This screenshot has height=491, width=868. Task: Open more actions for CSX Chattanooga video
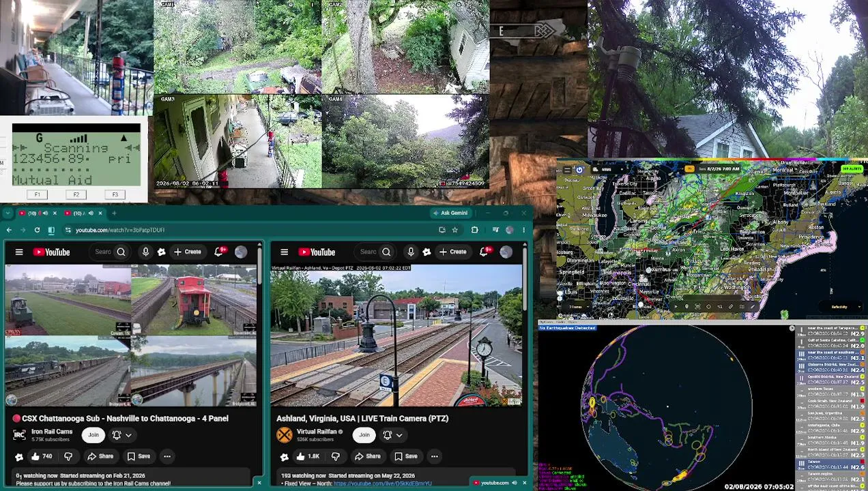pos(167,456)
